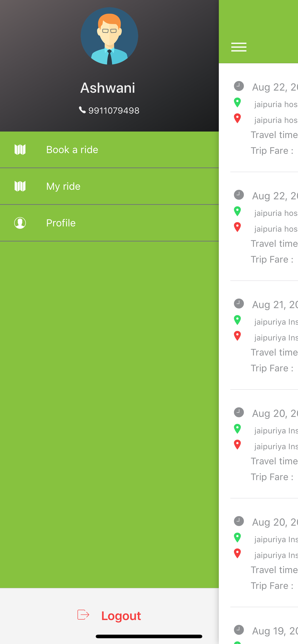Click the map icon beside My ride
Image resolution: width=298 pixels, height=644 pixels.
click(20, 186)
